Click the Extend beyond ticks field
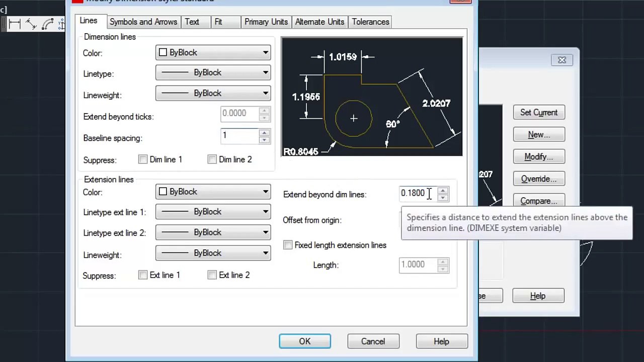The width and height of the screenshot is (644, 362). pyautogui.click(x=240, y=114)
